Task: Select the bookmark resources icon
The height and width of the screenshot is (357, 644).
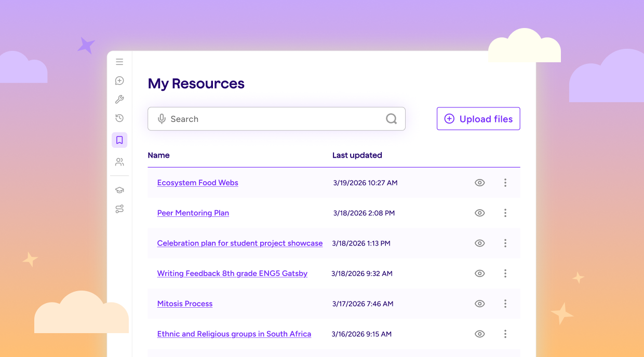Action: click(x=119, y=140)
